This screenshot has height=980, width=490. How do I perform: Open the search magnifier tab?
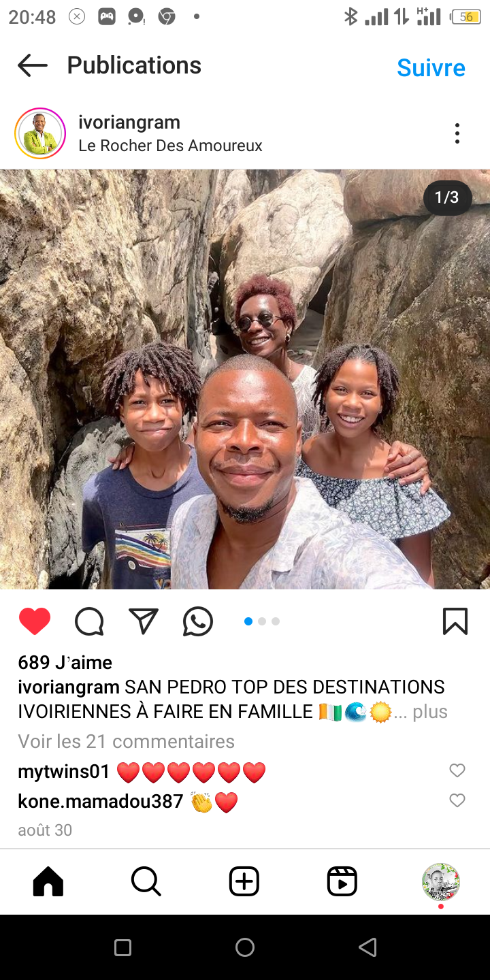coord(146,881)
